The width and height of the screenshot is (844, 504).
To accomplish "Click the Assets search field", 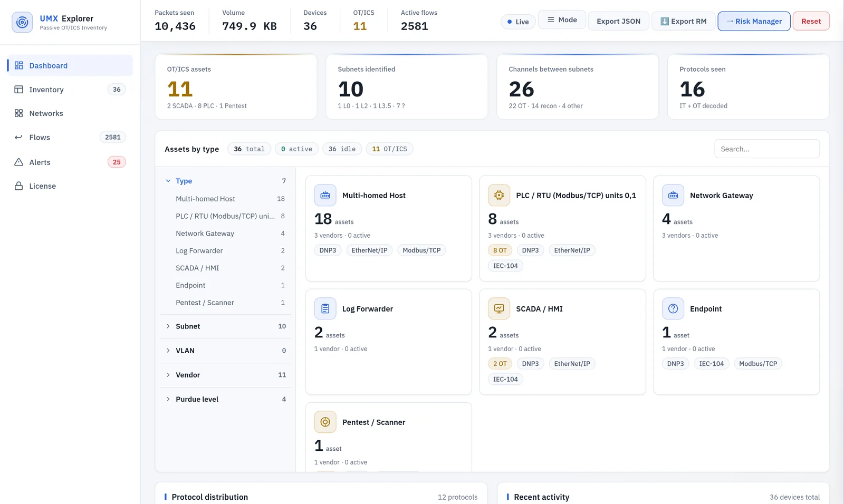I will 767,149.
